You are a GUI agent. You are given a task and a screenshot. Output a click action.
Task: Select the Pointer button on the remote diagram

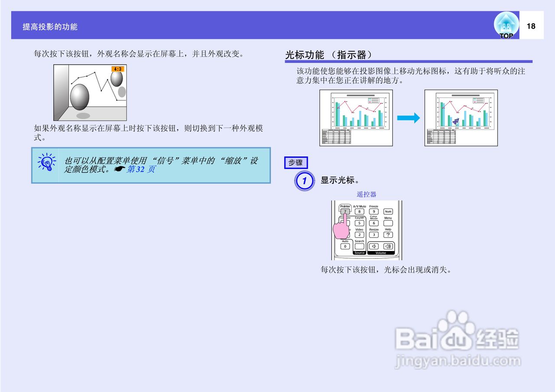(346, 212)
